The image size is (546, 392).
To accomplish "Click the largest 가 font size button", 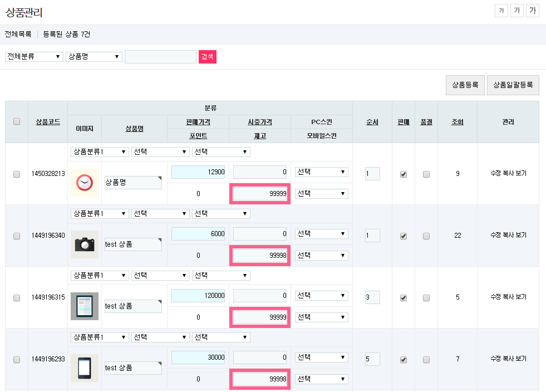I will pos(533,11).
